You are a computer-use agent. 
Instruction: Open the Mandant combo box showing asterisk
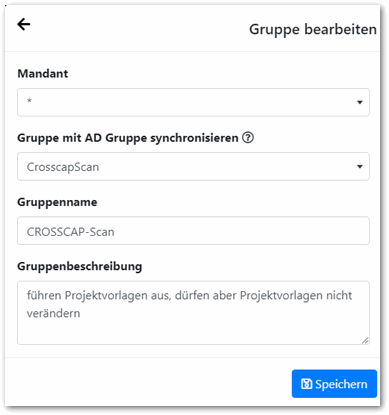pyautogui.click(x=193, y=102)
